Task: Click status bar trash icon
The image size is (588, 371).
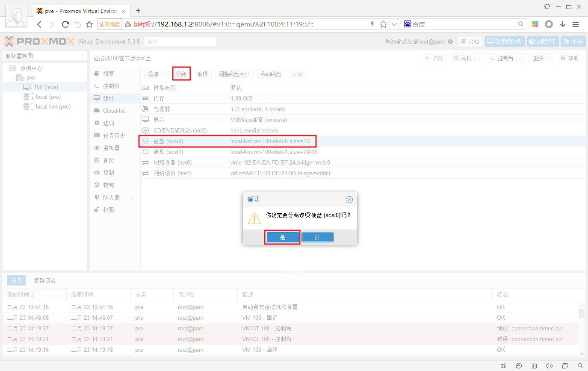Action: point(534,366)
